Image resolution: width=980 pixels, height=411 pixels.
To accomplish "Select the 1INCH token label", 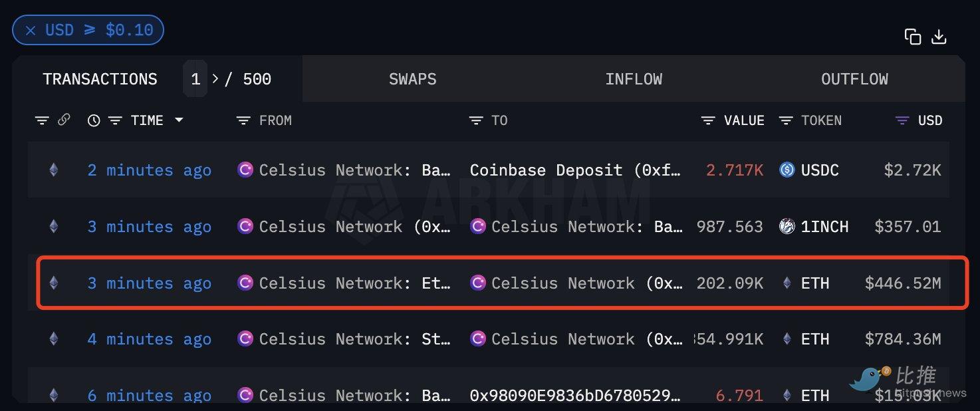I will click(x=824, y=227).
